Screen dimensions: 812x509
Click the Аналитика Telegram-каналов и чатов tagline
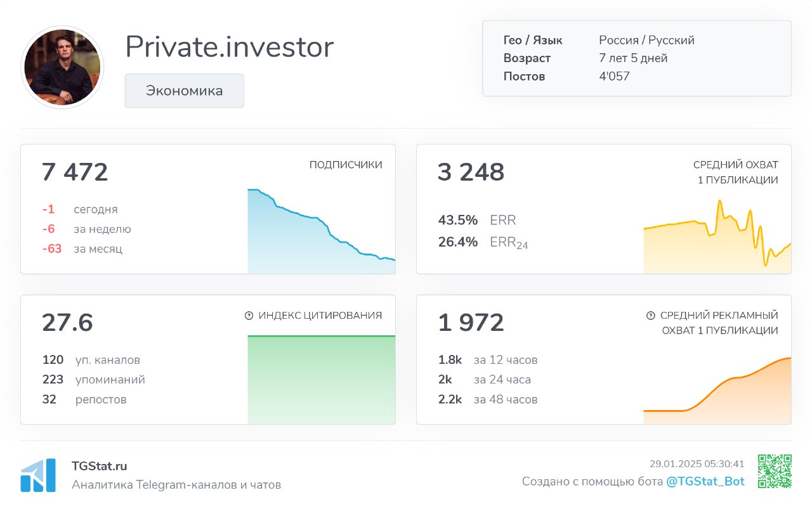[176, 485]
